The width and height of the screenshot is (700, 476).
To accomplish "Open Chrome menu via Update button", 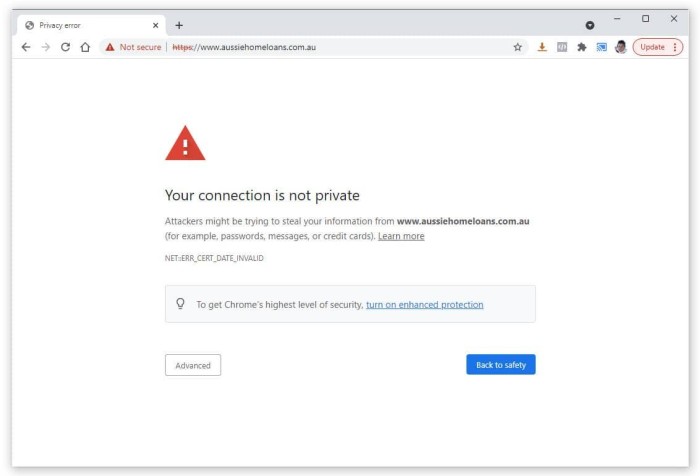I will (658, 47).
